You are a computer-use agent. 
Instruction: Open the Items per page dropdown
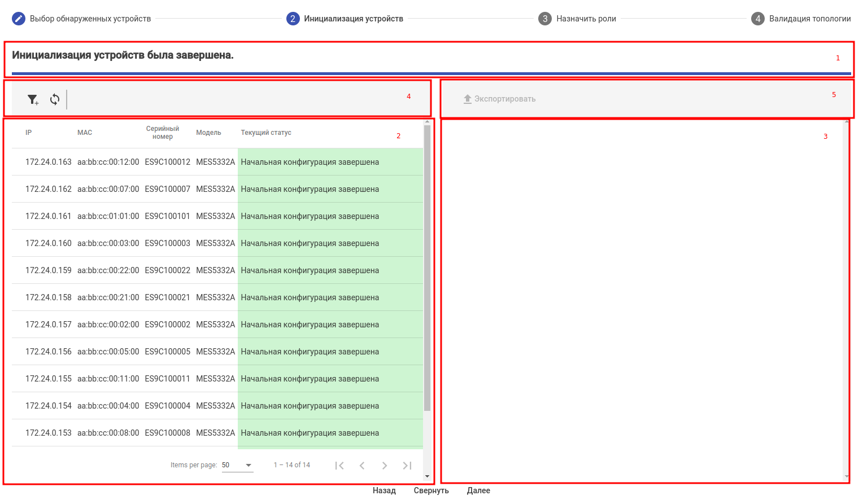pyautogui.click(x=237, y=465)
